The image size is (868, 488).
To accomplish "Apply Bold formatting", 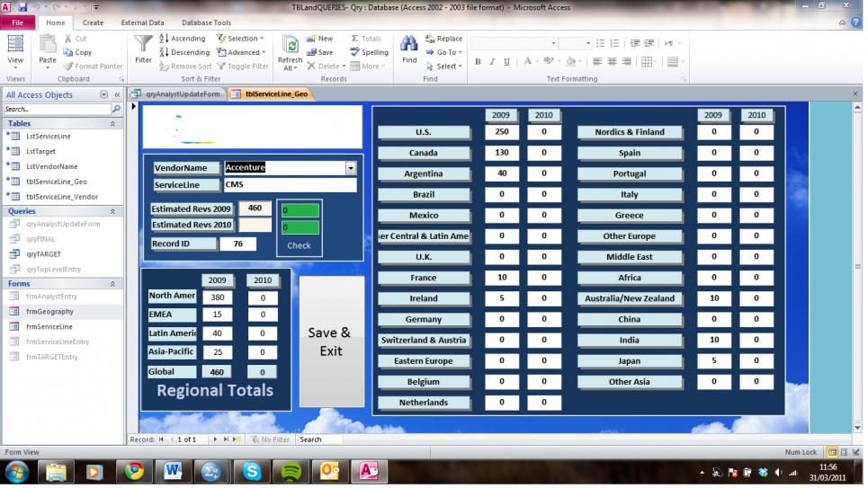I will click(478, 61).
